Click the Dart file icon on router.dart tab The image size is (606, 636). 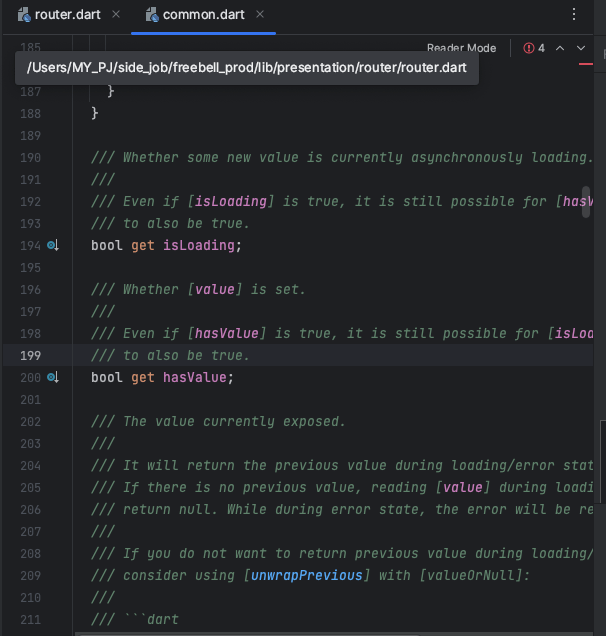click(24, 15)
